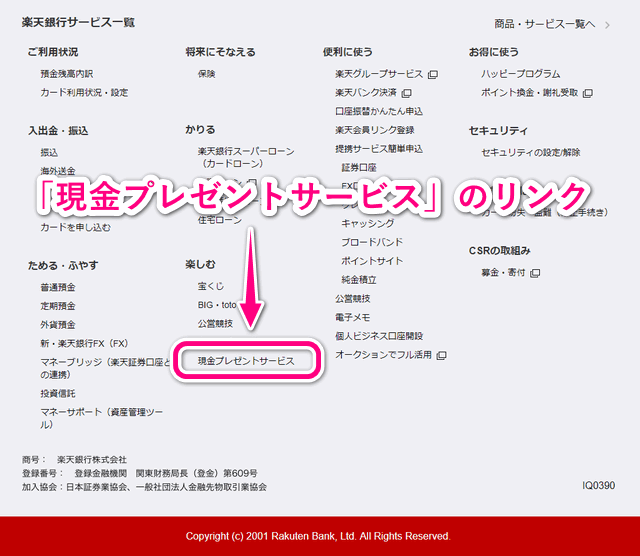Image resolution: width=640 pixels, height=556 pixels.
Task: Click 楽天銀行サービス一覧 title
Action: (x=78, y=22)
